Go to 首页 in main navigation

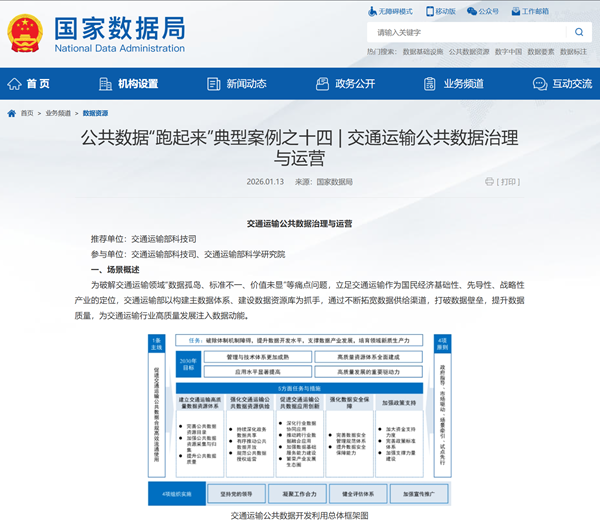tap(31, 84)
